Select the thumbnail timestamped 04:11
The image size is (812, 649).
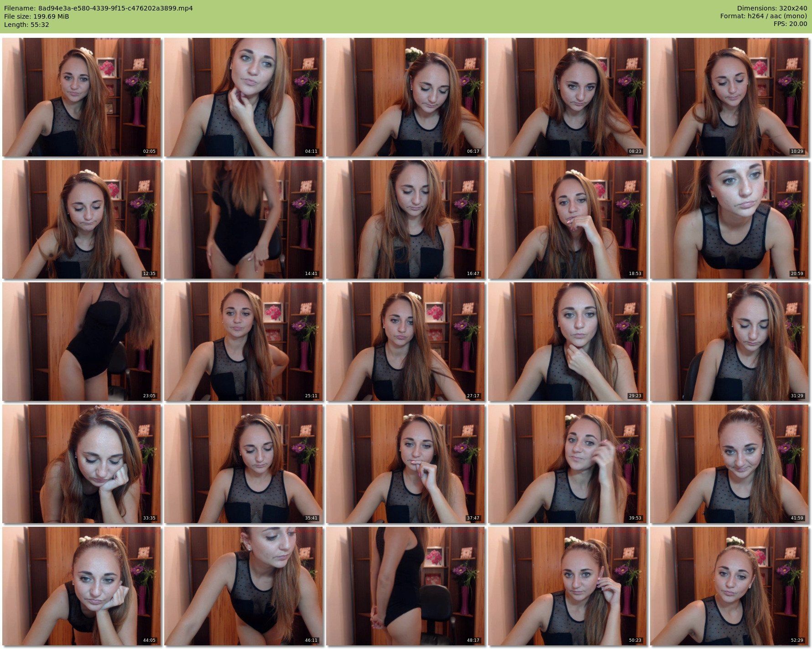pos(243,97)
